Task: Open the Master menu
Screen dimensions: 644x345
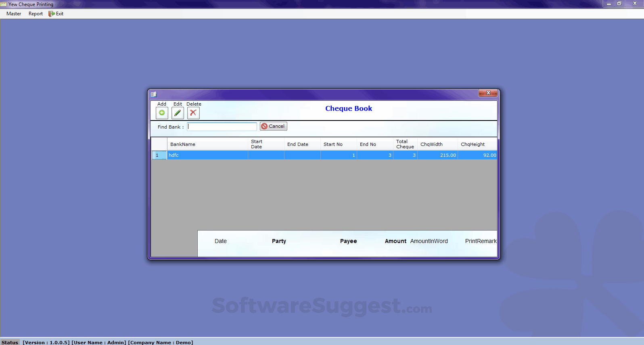Action: 14,14
